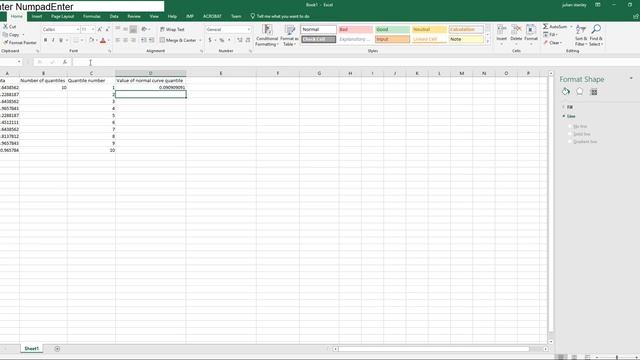Open the Home ribbon tab

tap(17, 16)
